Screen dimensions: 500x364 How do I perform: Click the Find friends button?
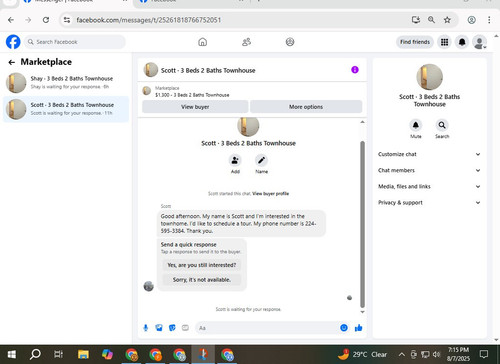click(x=415, y=42)
